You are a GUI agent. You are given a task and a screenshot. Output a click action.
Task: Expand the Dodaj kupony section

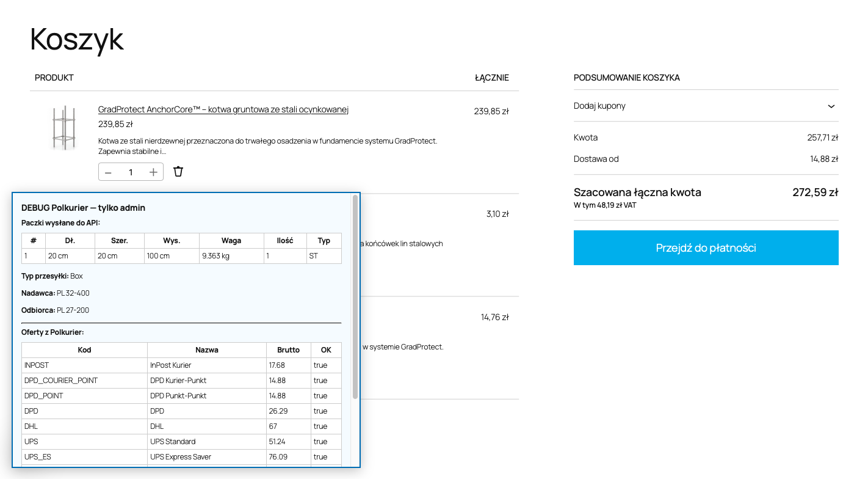[706, 106]
